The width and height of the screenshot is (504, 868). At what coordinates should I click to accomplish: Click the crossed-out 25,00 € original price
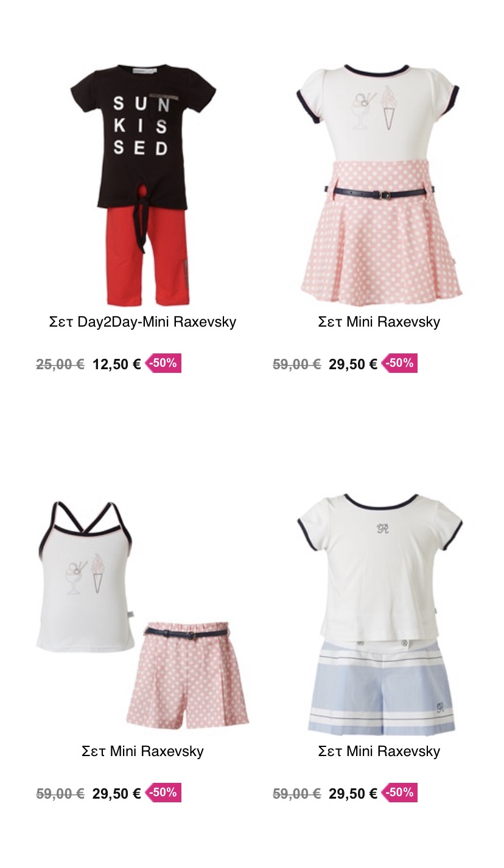click(60, 364)
